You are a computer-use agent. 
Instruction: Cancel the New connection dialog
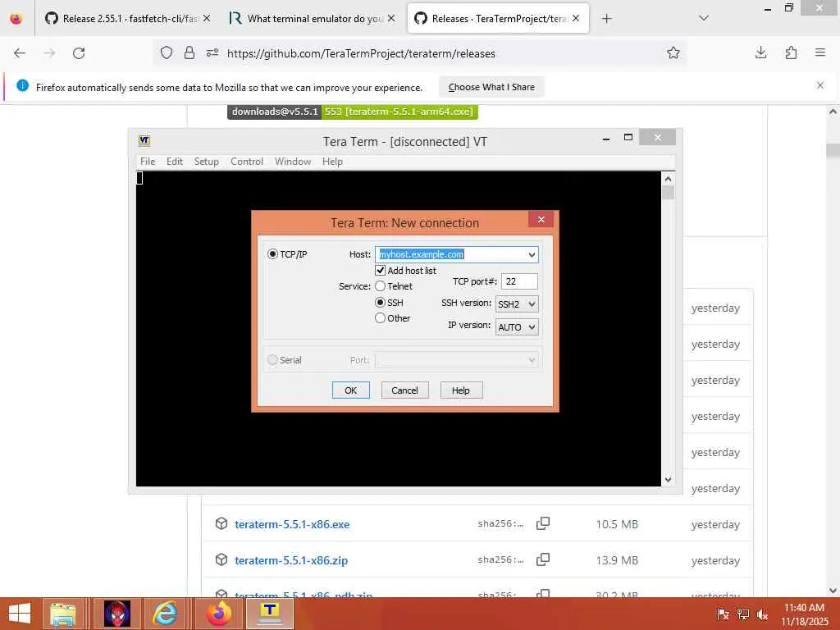click(404, 390)
